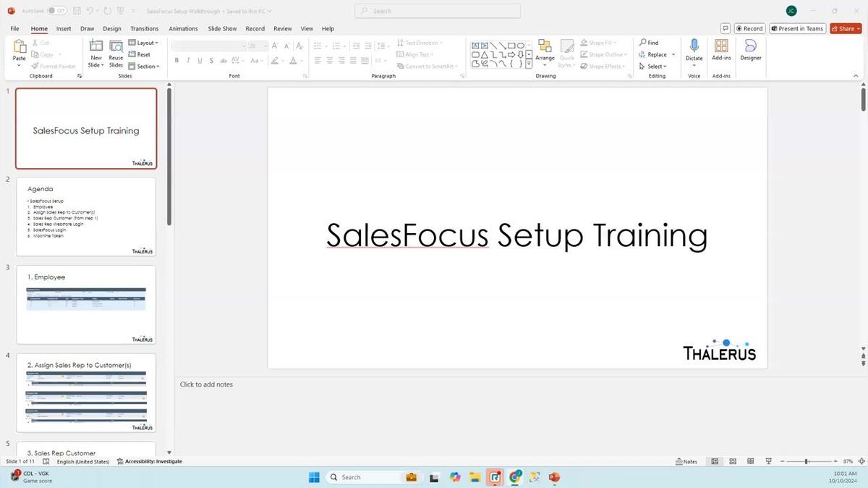Start Dictate voice typing
868x488 pixels.
point(693,54)
